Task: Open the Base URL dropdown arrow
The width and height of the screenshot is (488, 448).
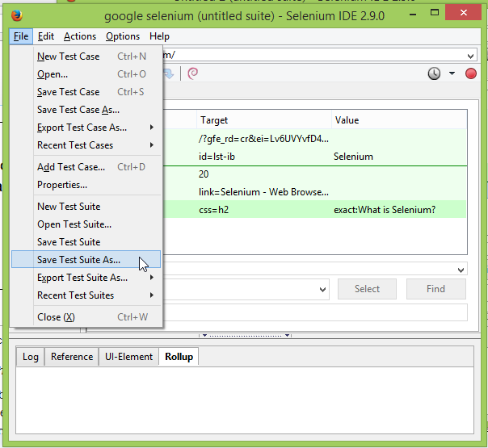Action: [470, 57]
